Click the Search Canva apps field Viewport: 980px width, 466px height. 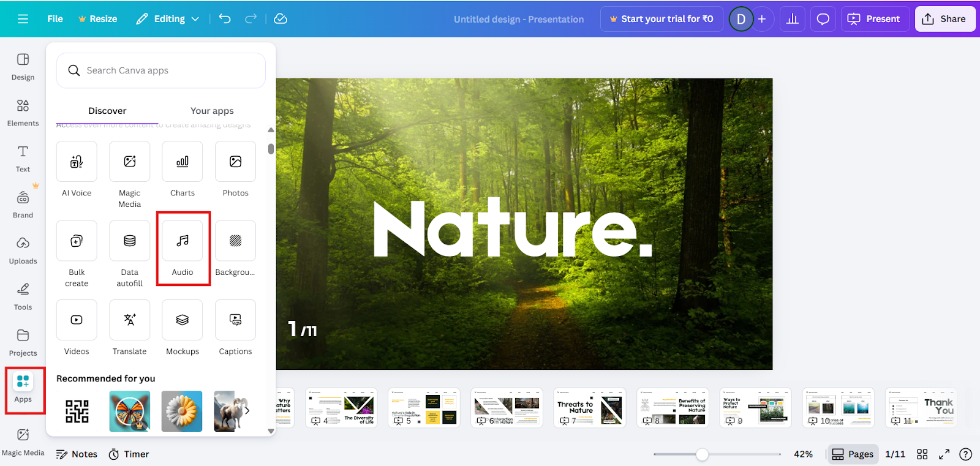[161, 70]
